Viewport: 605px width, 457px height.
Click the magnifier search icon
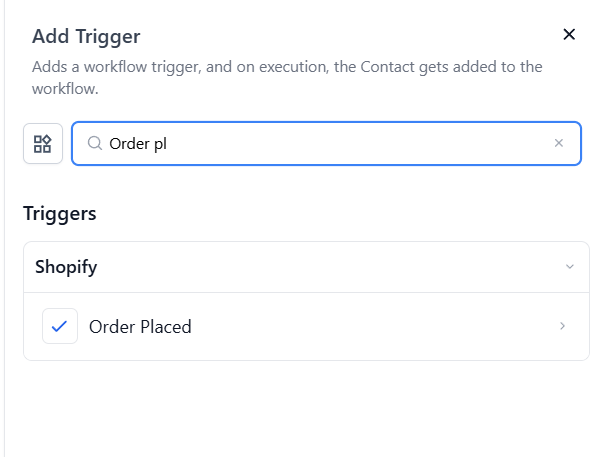coord(95,143)
